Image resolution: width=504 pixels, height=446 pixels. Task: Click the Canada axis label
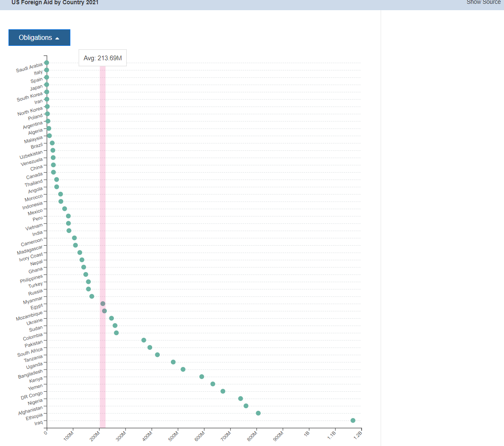tap(34, 176)
